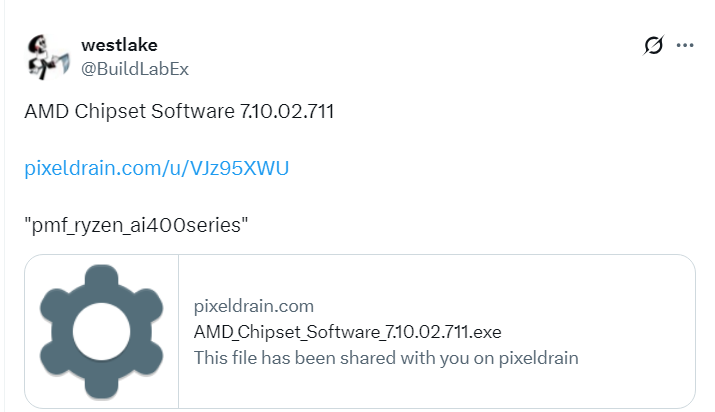
Task: Click the pixeldrain.com domain in the card
Action: click(254, 306)
